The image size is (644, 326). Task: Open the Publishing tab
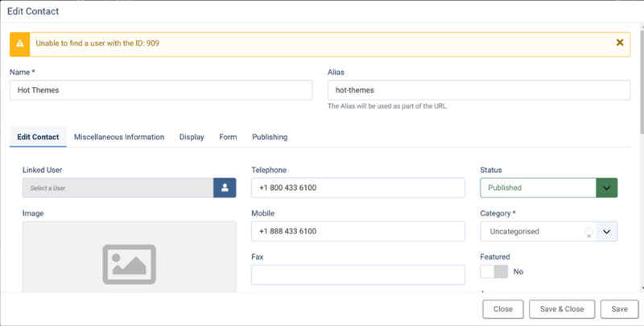click(x=270, y=137)
